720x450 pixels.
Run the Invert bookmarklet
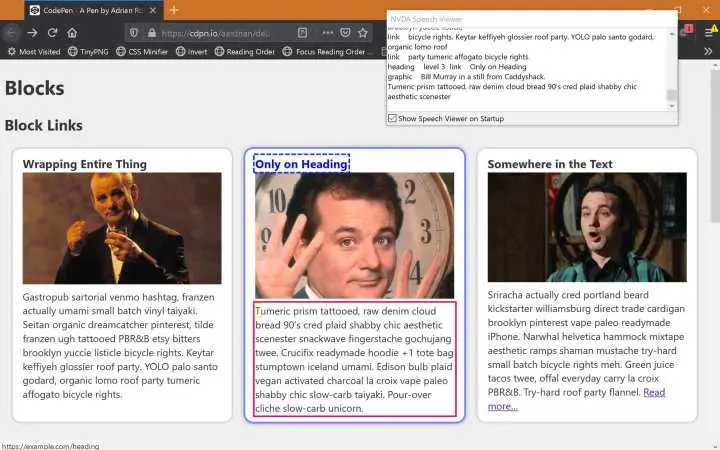tap(191, 52)
